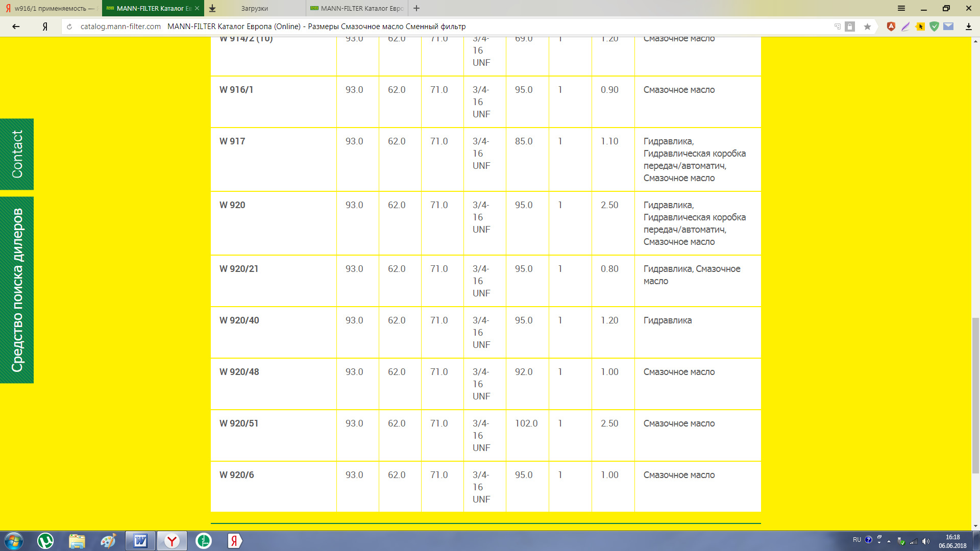This screenshot has width=980, height=551.
Task: Open the mail envelope extension
Action: [948, 27]
